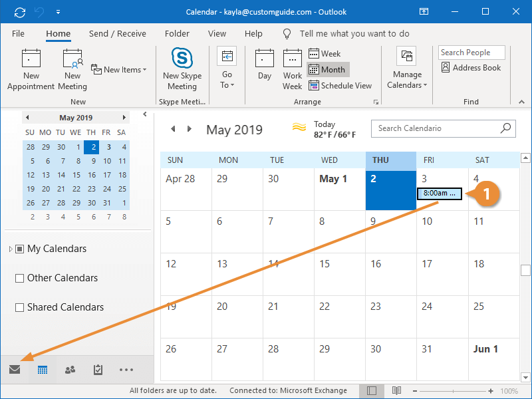Open Mail from navigation bar

point(15,370)
